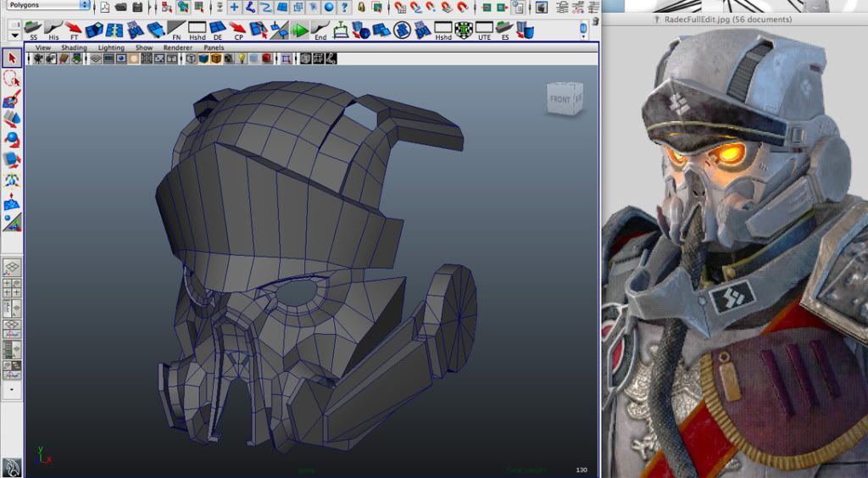The height and width of the screenshot is (478, 868).
Task: Toggle the curves selection mask
Action: tap(265, 7)
